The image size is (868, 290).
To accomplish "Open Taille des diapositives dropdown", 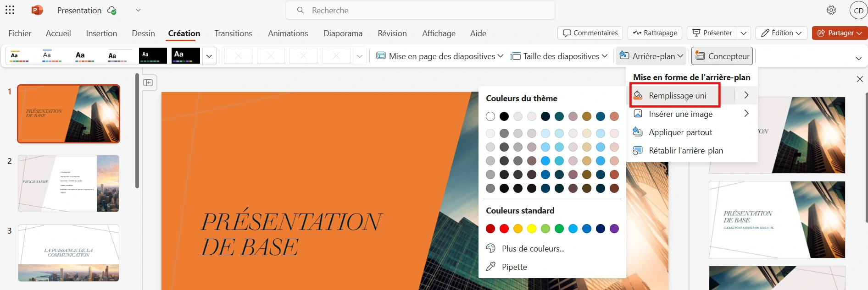I will pyautogui.click(x=559, y=56).
